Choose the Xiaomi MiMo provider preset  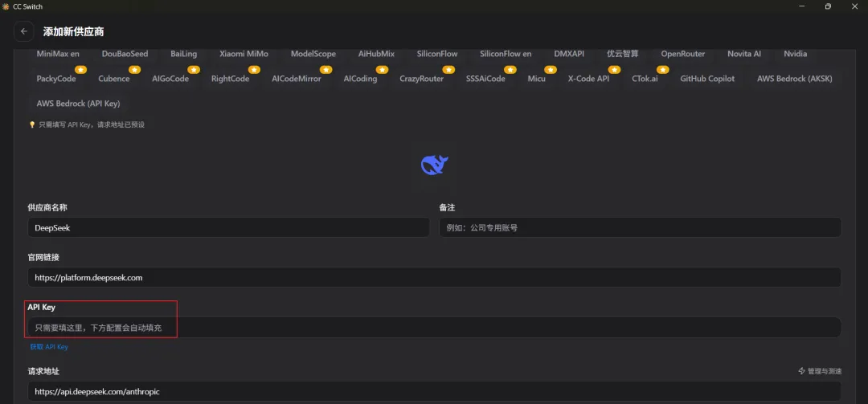pyautogui.click(x=244, y=54)
